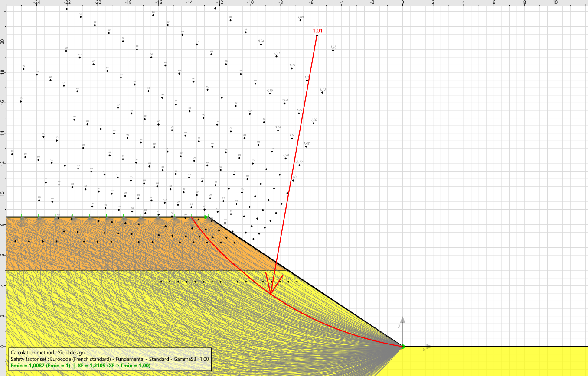The image size is (588, 376).
Task: Click the 0 tick on the horizontal ruler
Action: (402, 3)
